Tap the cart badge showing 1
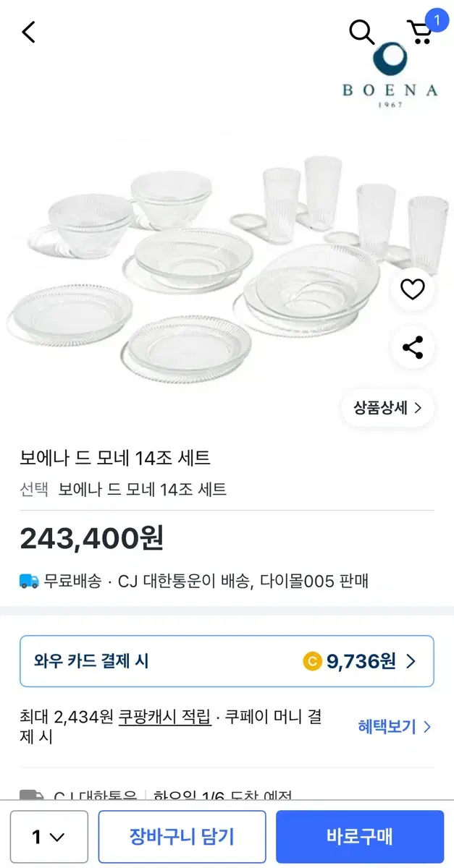 [437, 19]
